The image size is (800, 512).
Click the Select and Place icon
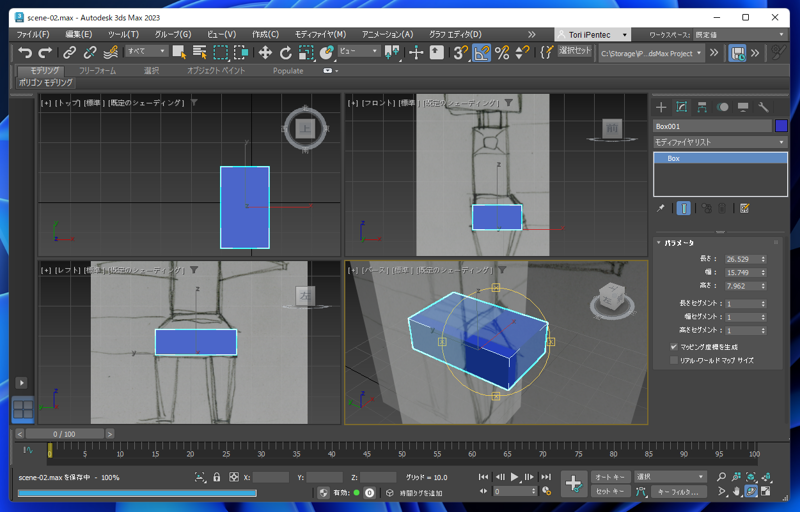(327, 52)
